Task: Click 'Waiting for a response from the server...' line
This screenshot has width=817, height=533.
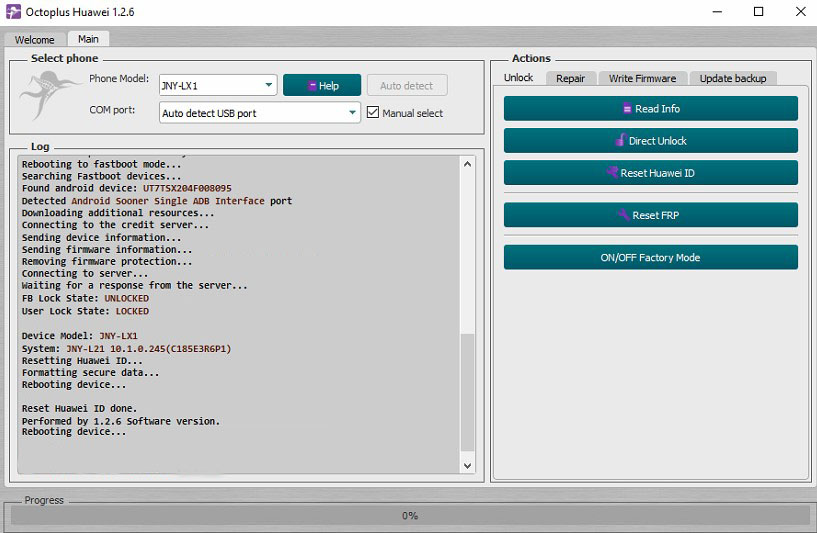Action: 134,286
